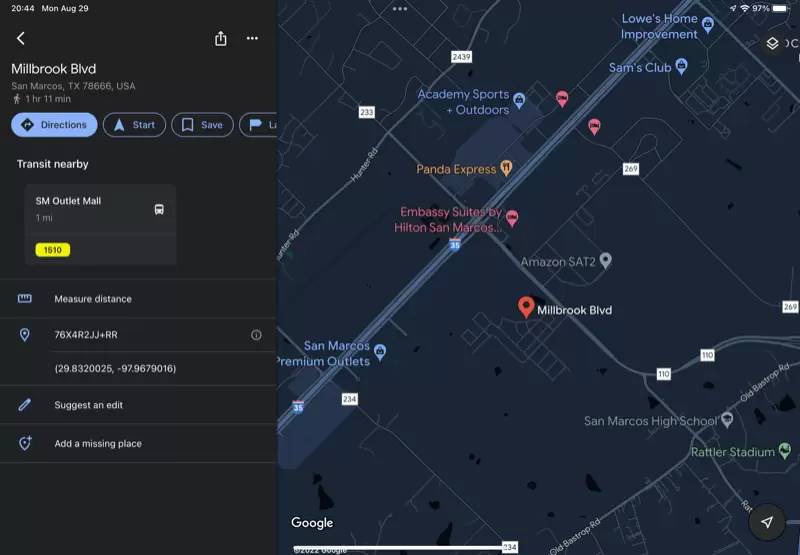Choose Measure distance option

[x=138, y=299]
